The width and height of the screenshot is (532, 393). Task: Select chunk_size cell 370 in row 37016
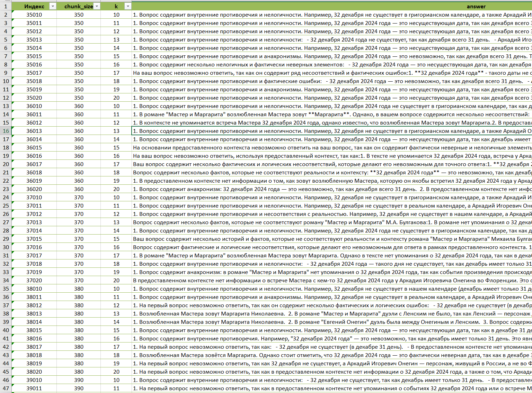(x=79, y=247)
